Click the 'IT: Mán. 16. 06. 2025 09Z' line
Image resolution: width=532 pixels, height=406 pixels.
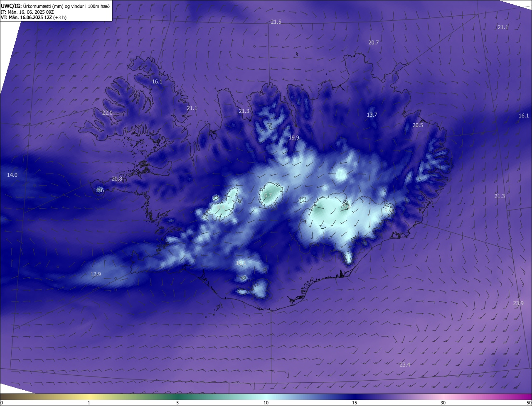click(28, 12)
